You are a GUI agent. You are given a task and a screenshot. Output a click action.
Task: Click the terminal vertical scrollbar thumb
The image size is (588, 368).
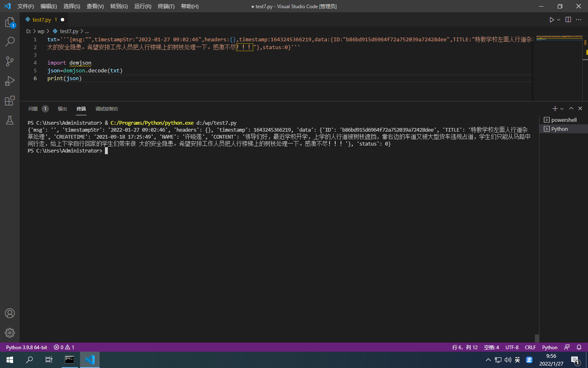537,338
